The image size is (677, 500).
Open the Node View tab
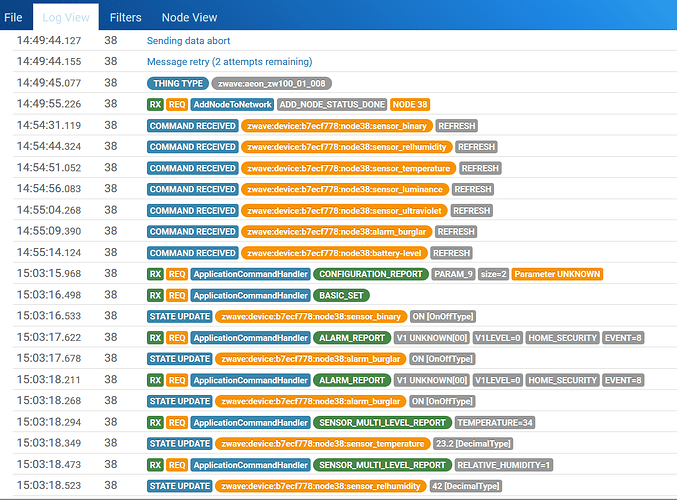click(189, 17)
